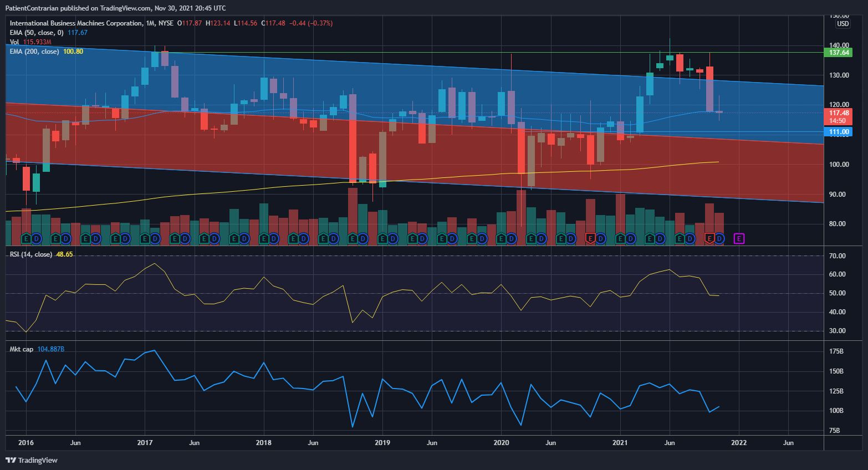Viewport: 868px width, 470px height.
Task: Select the last red earnings marker before the purple one
Action: (709, 239)
